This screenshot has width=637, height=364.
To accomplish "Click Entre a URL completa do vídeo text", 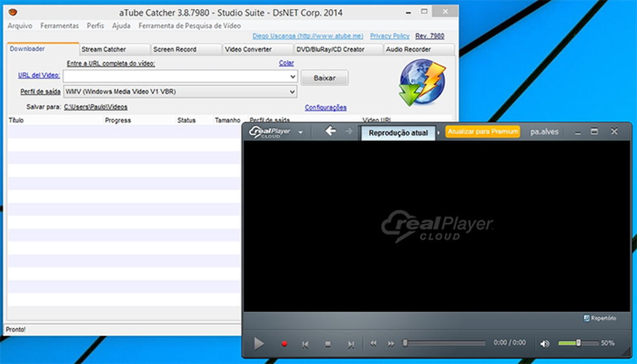I will coord(111,63).
